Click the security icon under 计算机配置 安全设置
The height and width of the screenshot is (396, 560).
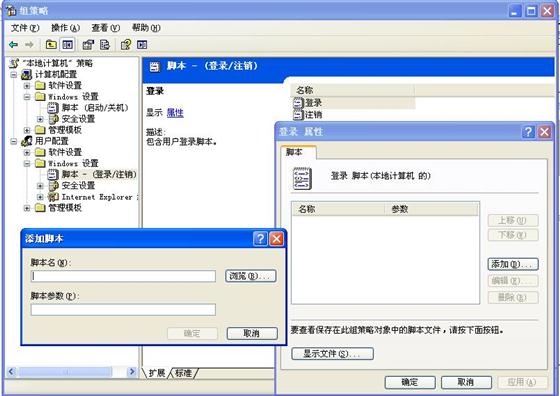pos(53,119)
